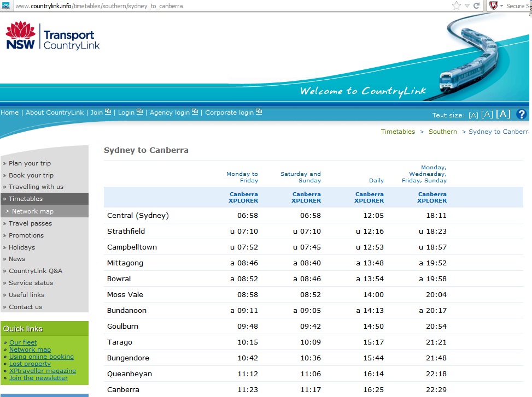Click the Our fleet quick link
The height and width of the screenshot is (397, 532).
click(x=23, y=342)
